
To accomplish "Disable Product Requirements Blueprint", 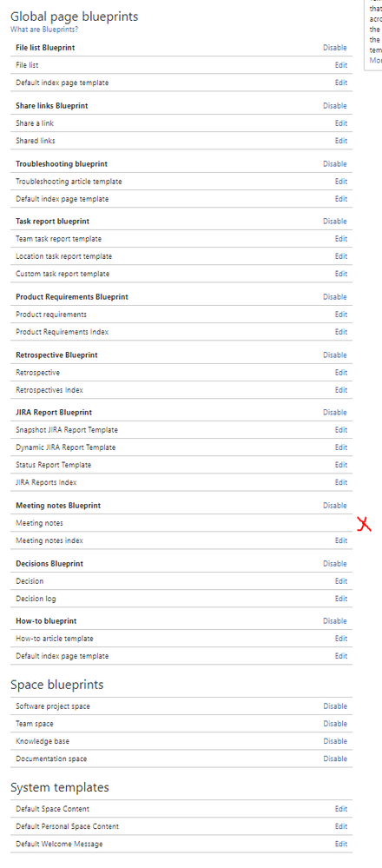I will point(335,296).
